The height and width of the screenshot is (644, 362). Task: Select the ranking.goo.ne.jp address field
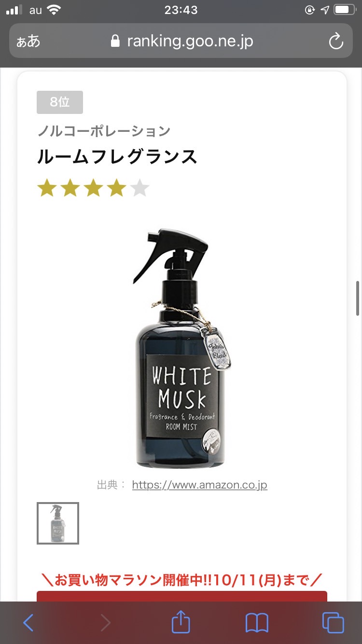click(181, 41)
